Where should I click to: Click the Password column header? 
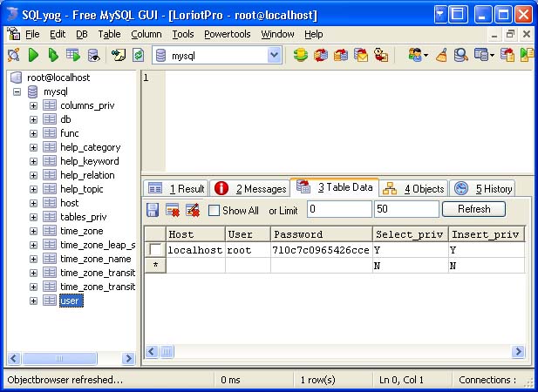pos(320,234)
